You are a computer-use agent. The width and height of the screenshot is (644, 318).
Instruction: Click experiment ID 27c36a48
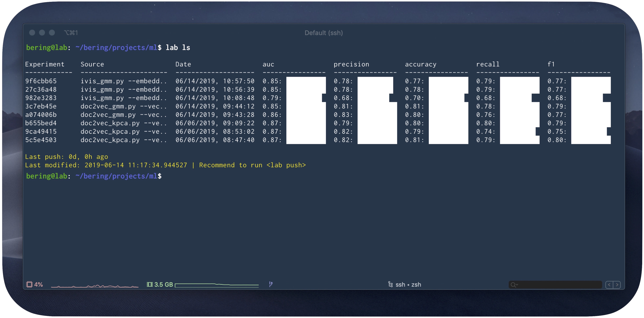click(x=41, y=89)
